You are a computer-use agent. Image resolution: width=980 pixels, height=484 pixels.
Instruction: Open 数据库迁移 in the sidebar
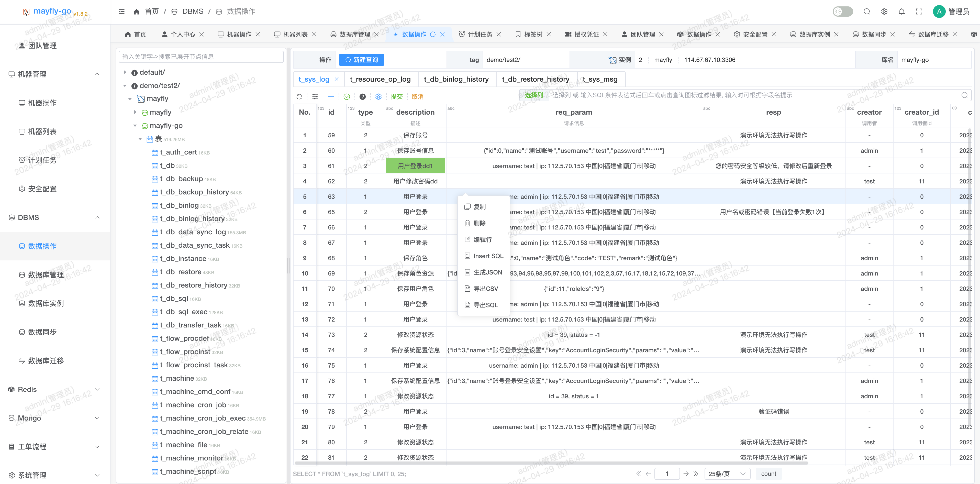(x=46, y=361)
